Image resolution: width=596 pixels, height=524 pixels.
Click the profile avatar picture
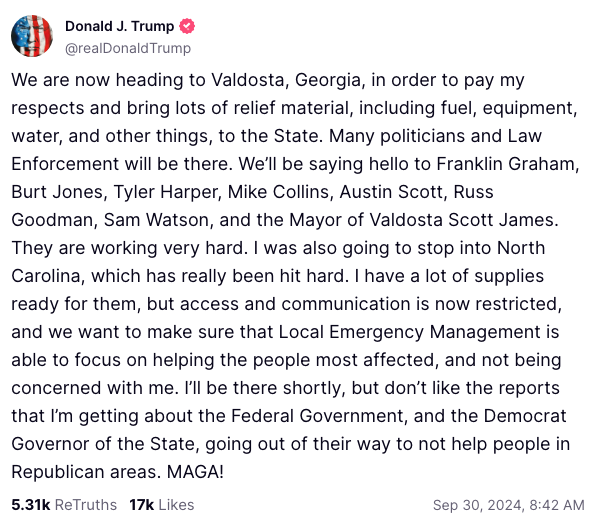pyautogui.click(x=32, y=36)
